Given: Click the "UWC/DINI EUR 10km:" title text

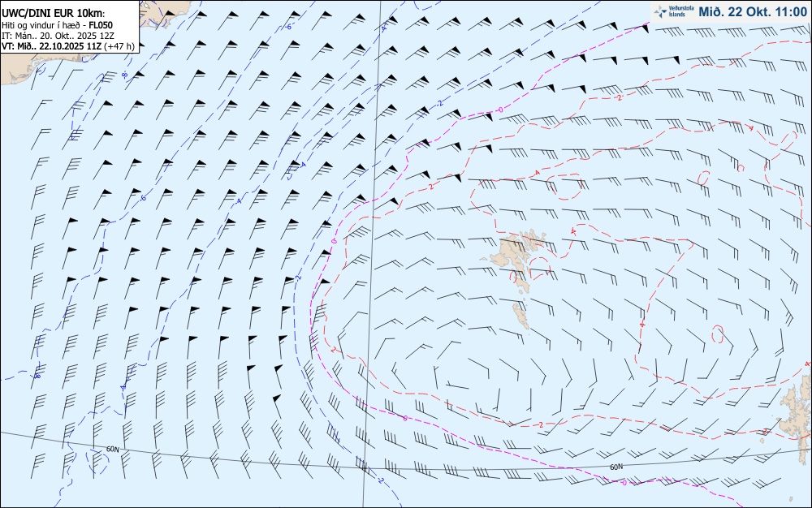Looking at the screenshot, I should 54,14.
